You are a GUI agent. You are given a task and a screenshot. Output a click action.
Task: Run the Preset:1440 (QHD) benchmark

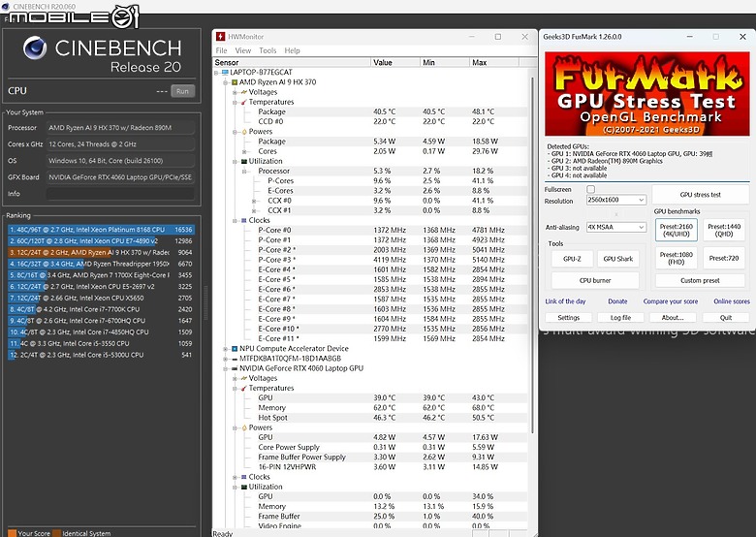coord(724,230)
